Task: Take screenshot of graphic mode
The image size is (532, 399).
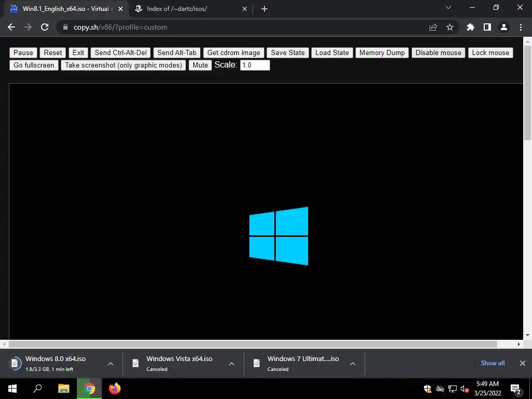Action: [x=124, y=65]
